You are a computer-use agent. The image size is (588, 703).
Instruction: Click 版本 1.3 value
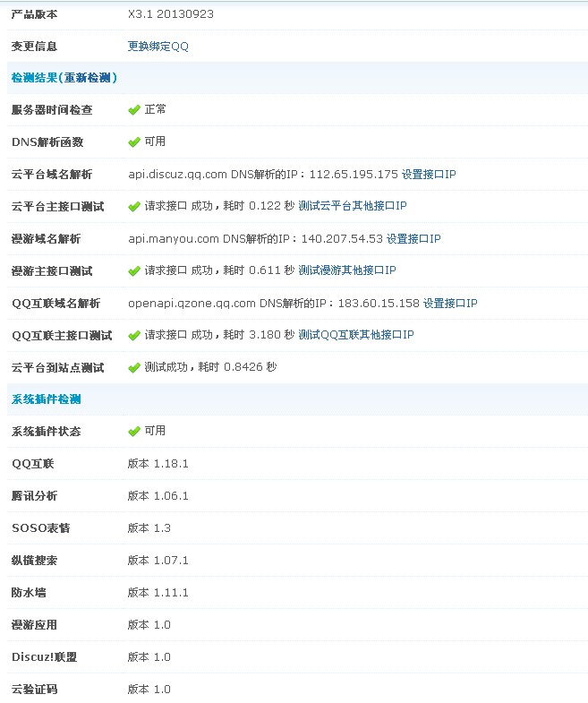pos(149,528)
